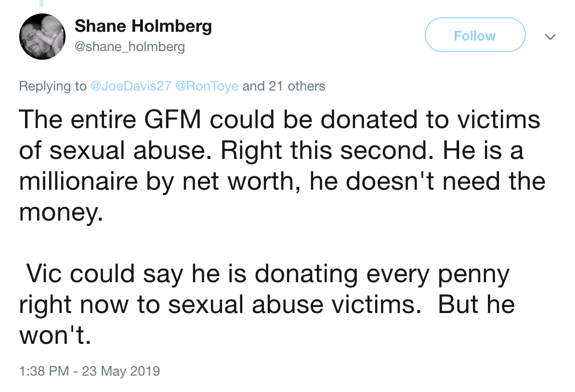Visit the @shane_holmberg handle link

[130, 47]
